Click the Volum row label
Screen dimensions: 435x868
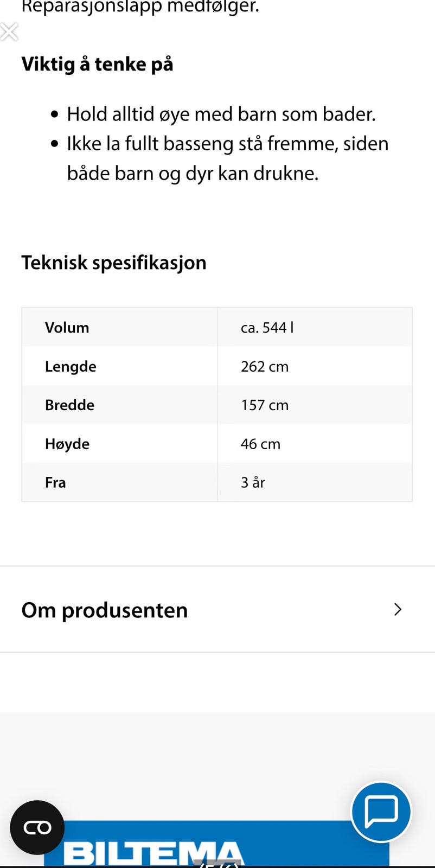click(x=67, y=328)
